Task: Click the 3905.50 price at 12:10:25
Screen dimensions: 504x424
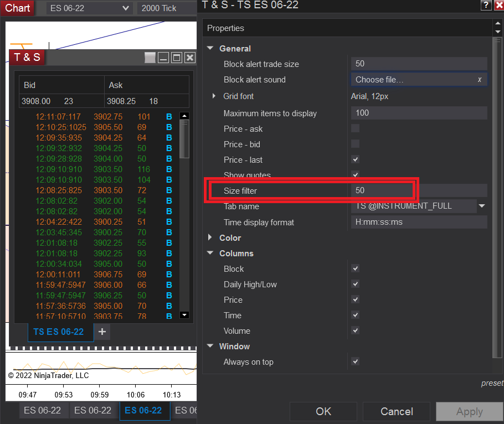Action: tap(108, 127)
